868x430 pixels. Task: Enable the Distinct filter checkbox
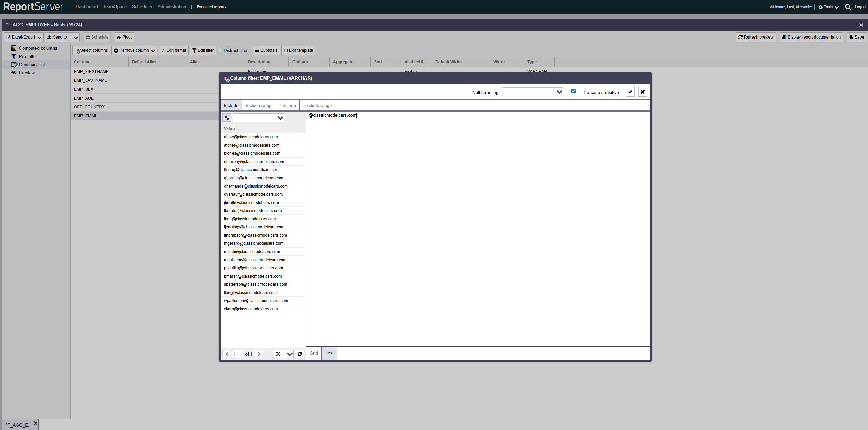coord(220,50)
